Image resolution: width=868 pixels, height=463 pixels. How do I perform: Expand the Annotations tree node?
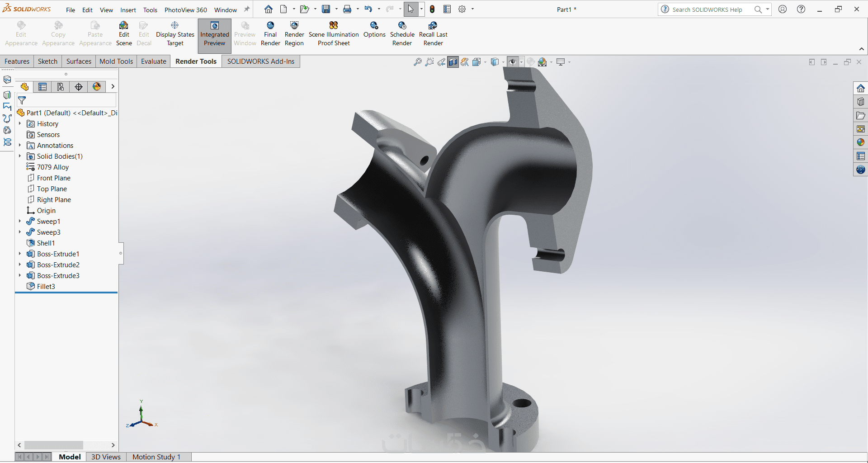(x=20, y=145)
